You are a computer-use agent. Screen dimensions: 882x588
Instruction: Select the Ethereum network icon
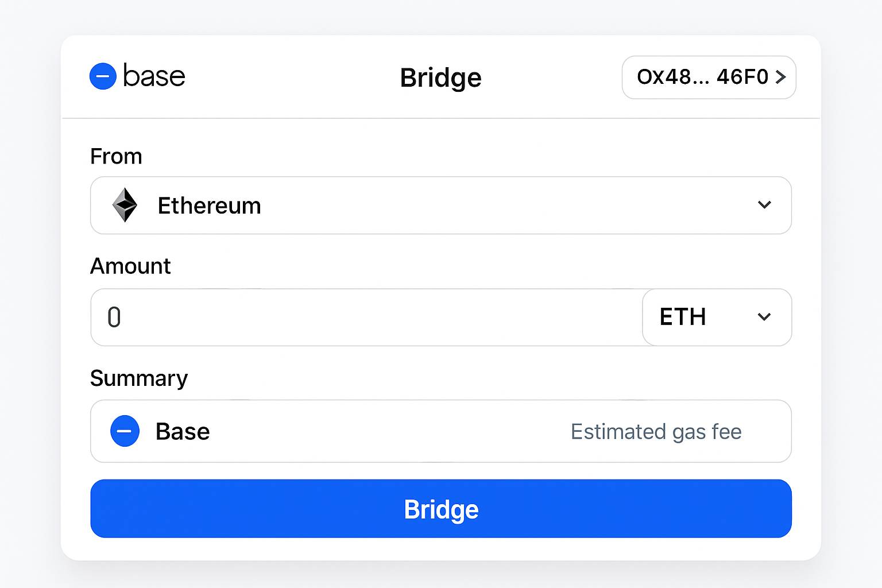click(x=125, y=205)
